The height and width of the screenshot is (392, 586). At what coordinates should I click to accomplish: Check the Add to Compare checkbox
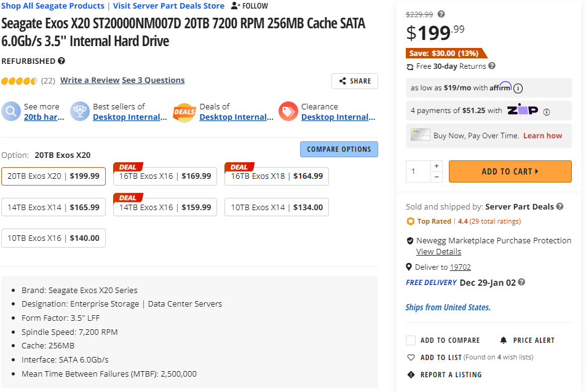[x=411, y=340]
